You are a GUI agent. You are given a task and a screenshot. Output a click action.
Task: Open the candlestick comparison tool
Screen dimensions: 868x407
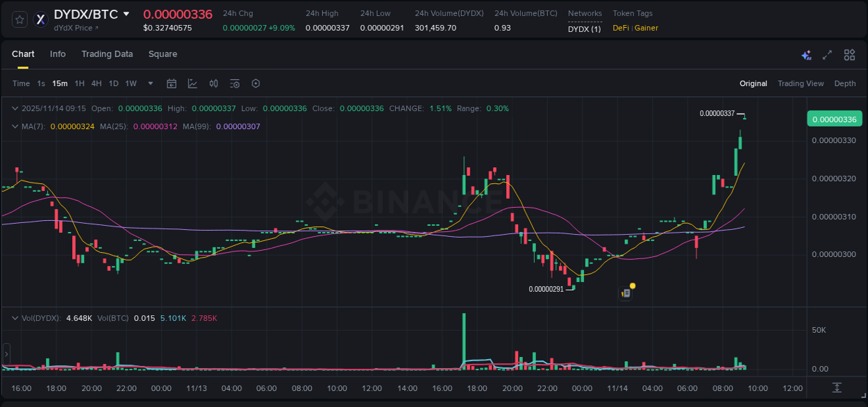(x=213, y=83)
